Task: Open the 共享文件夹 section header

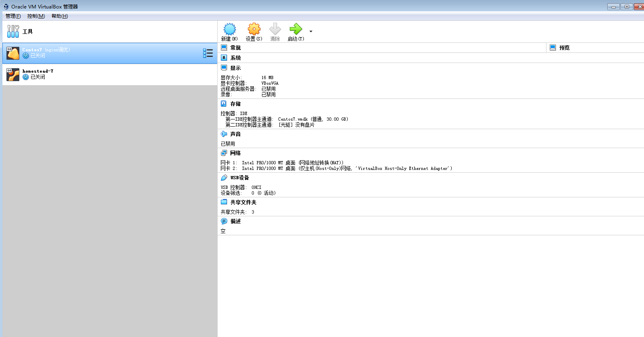Action: [x=243, y=202]
